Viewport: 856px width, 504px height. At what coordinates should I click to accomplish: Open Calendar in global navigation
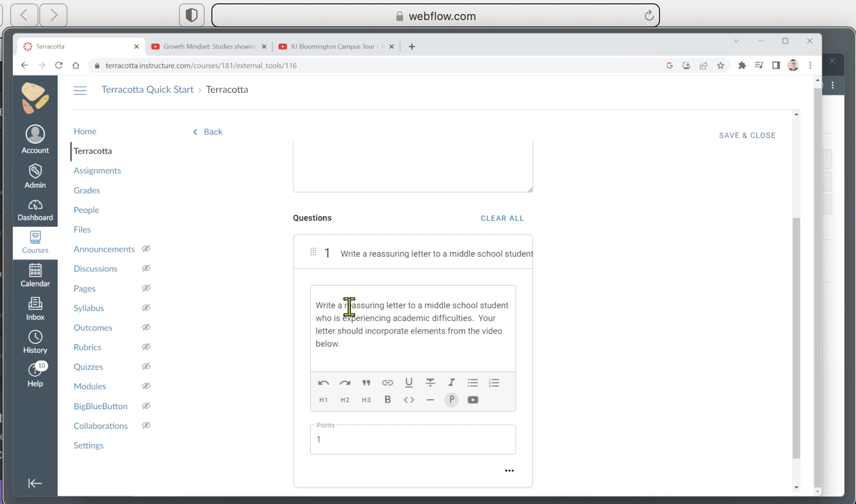pos(35,275)
